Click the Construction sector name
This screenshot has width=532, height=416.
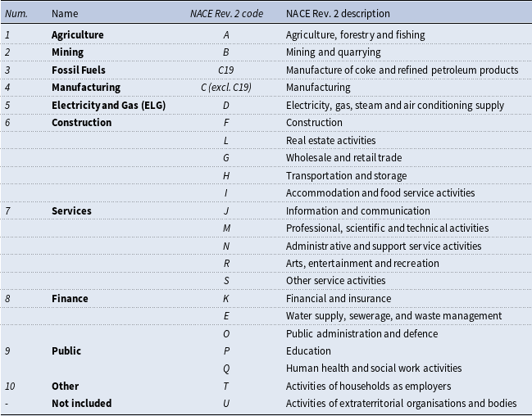click(x=81, y=122)
